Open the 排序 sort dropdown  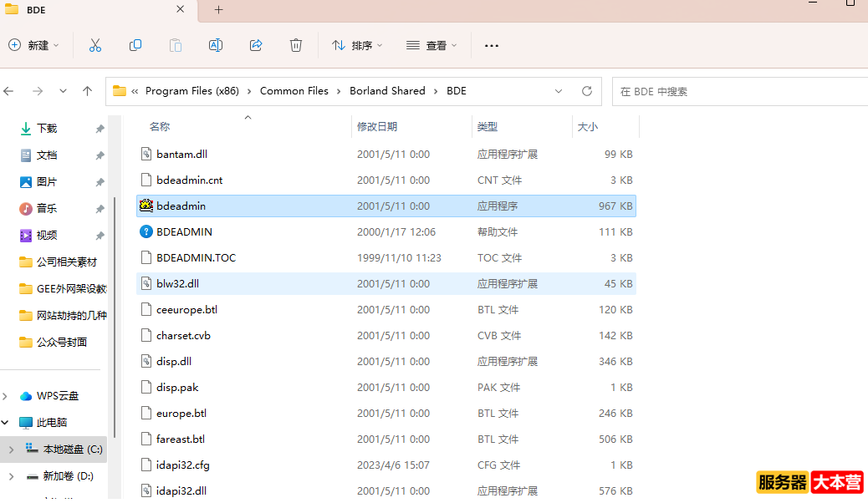click(x=357, y=45)
